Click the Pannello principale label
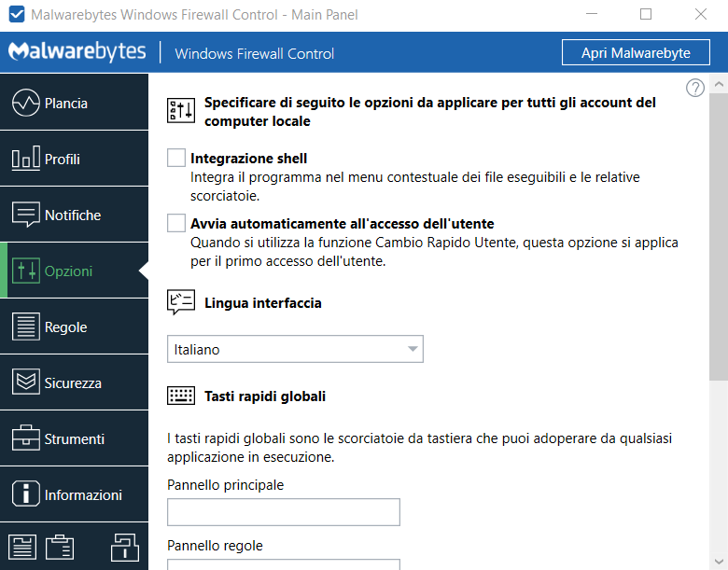The image size is (728, 570). [225, 485]
